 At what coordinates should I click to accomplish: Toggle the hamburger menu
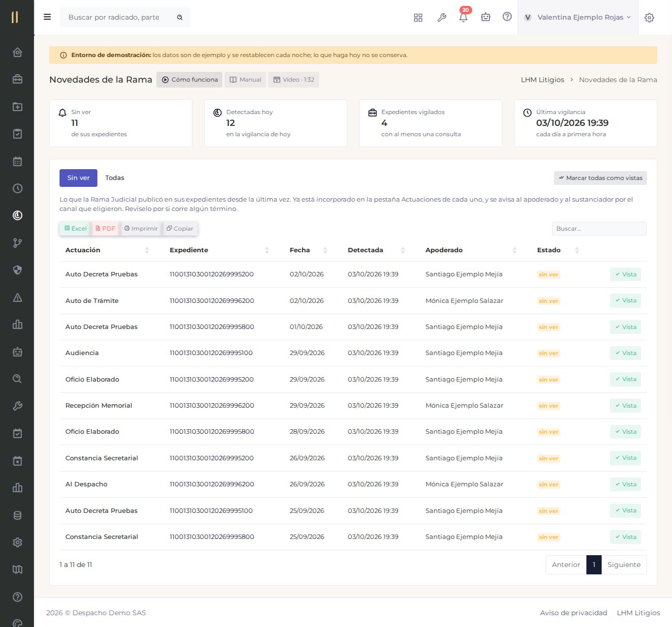(47, 17)
